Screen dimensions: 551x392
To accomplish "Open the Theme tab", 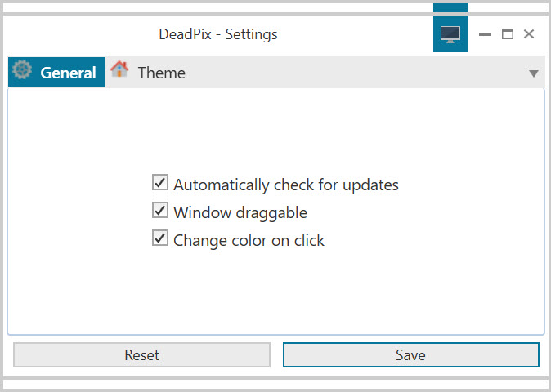I will pyautogui.click(x=148, y=72).
